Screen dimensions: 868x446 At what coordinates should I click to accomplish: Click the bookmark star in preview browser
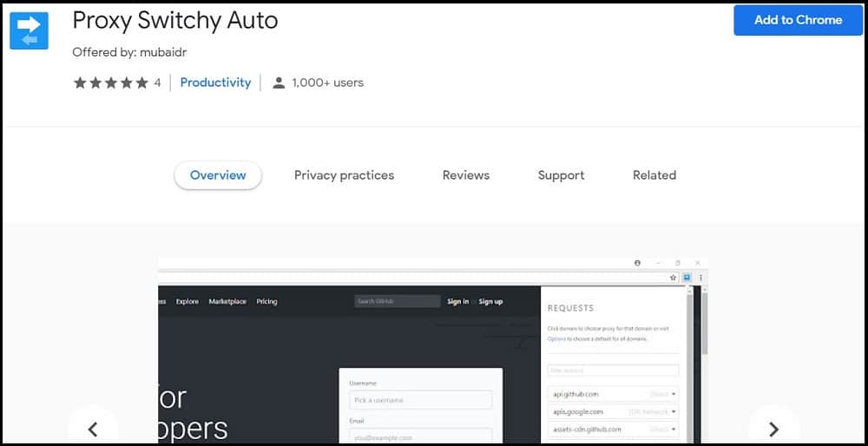[674, 278]
